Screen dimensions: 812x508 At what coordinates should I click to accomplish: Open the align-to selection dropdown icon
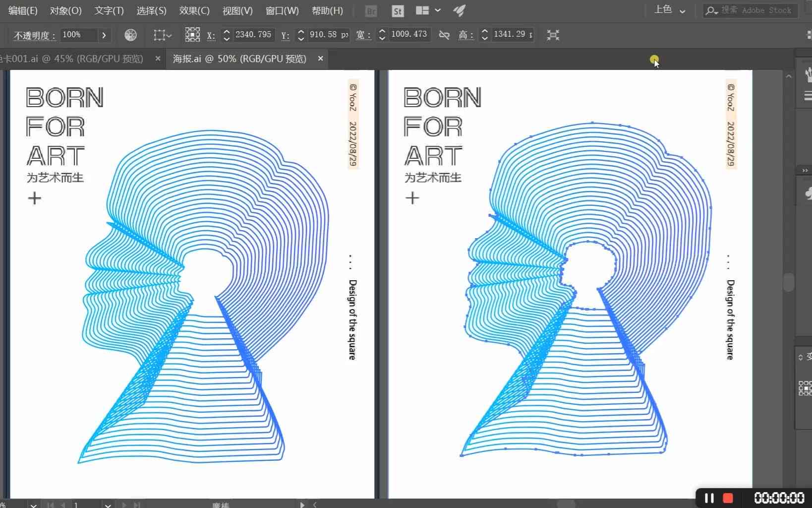tap(163, 35)
